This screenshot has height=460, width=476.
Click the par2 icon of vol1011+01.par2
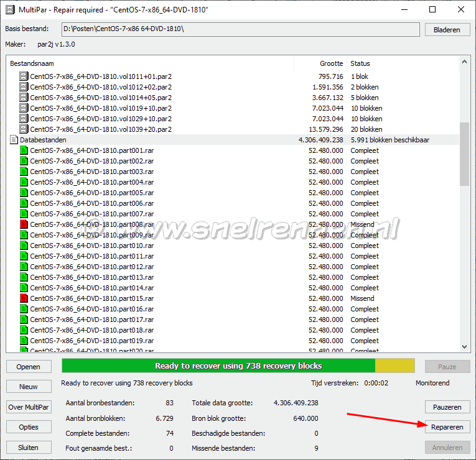coord(24,76)
